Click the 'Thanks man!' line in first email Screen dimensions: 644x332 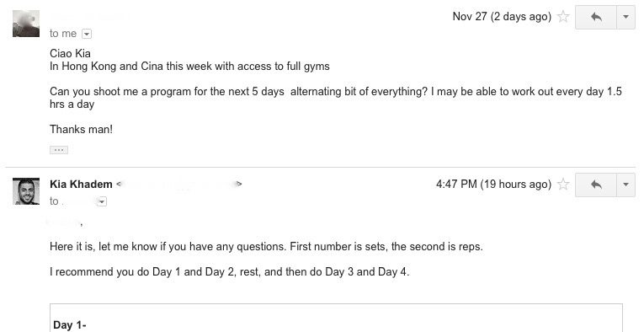coord(82,130)
